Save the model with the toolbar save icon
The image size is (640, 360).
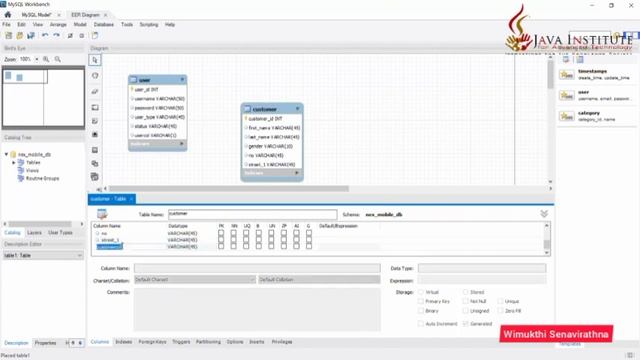coord(31,36)
